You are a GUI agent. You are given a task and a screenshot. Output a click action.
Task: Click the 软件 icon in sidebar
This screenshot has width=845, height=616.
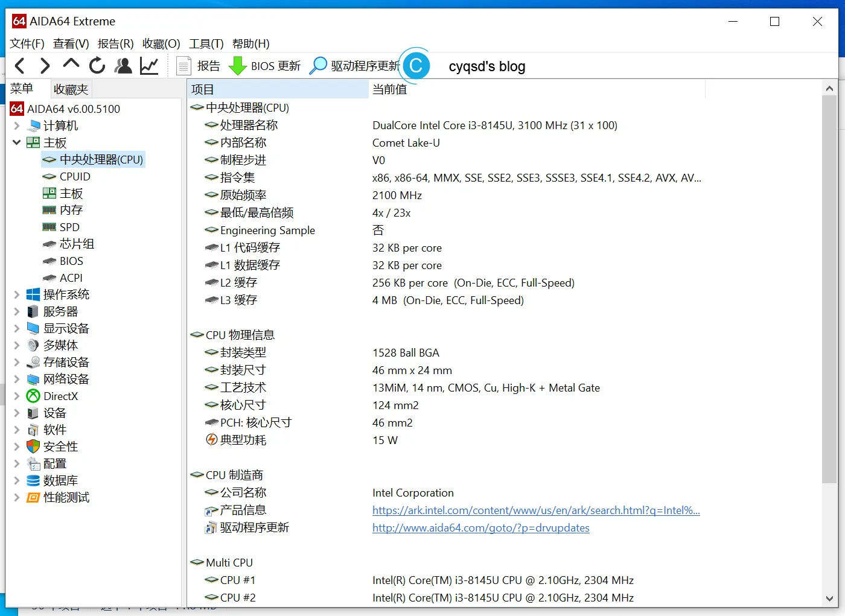coord(33,430)
